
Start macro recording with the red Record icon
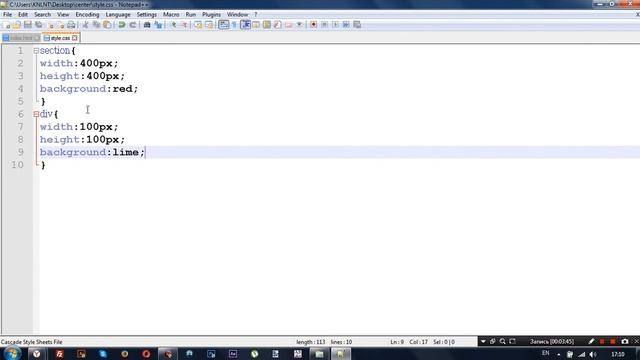point(313,25)
